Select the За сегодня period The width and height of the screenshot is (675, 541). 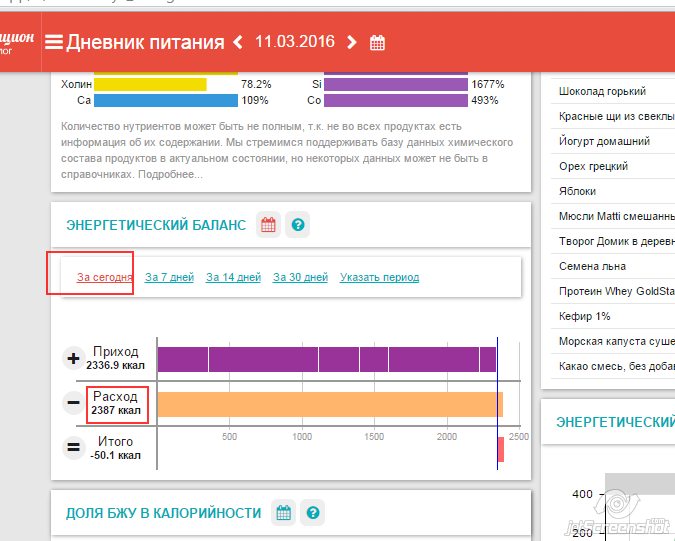click(104, 277)
